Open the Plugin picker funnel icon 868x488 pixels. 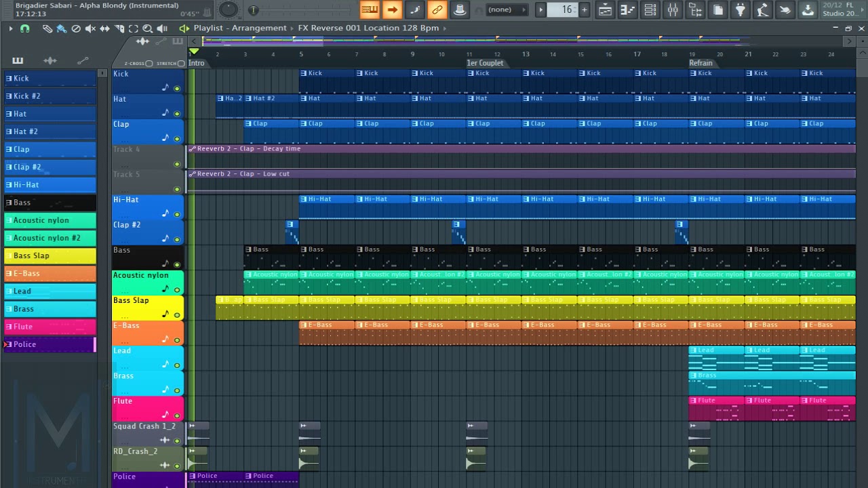tap(741, 9)
